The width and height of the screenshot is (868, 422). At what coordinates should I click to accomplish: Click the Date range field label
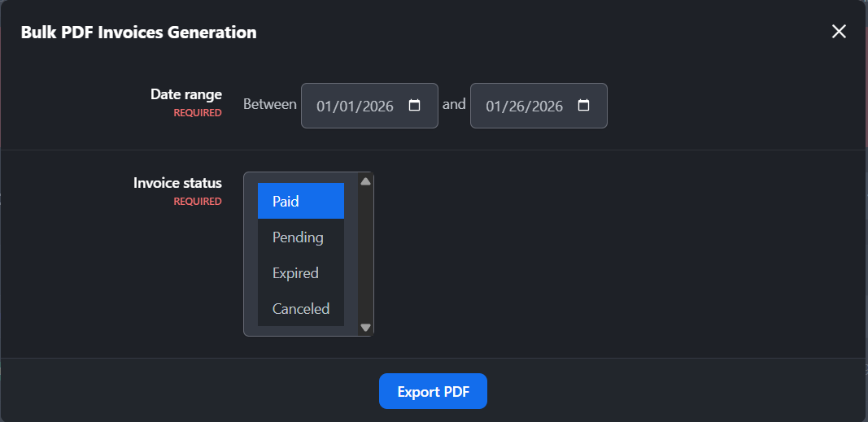(x=186, y=94)
